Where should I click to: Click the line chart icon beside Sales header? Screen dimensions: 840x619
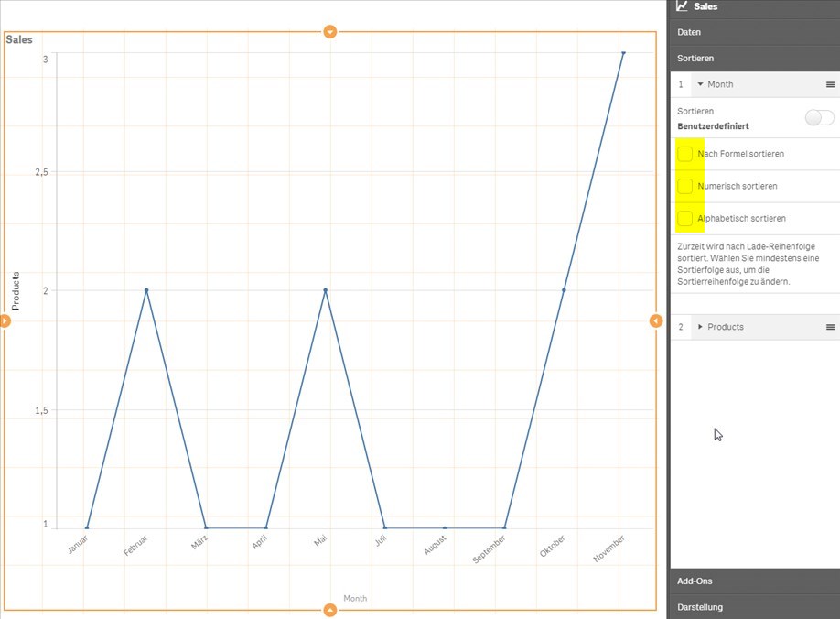[x=682, y=5]
